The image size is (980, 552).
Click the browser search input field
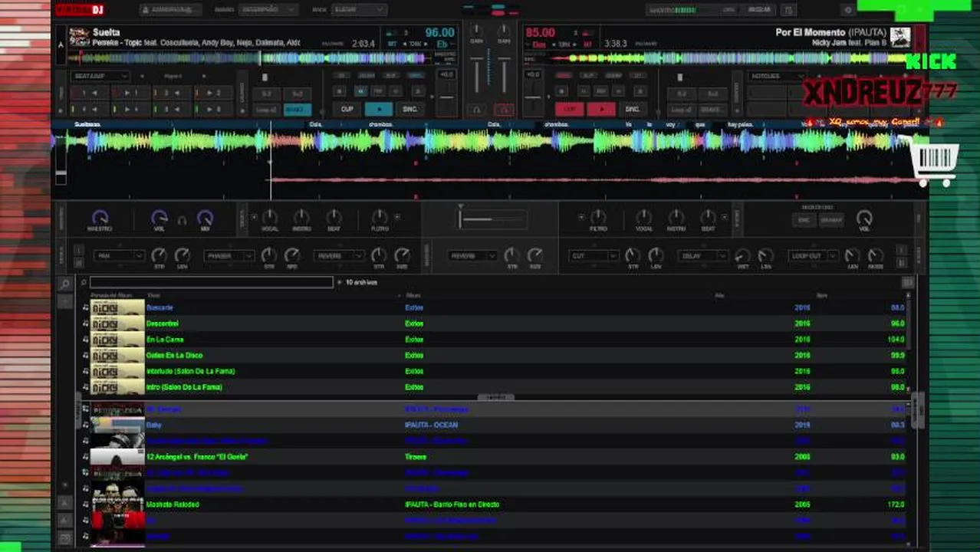pos(212,283)
